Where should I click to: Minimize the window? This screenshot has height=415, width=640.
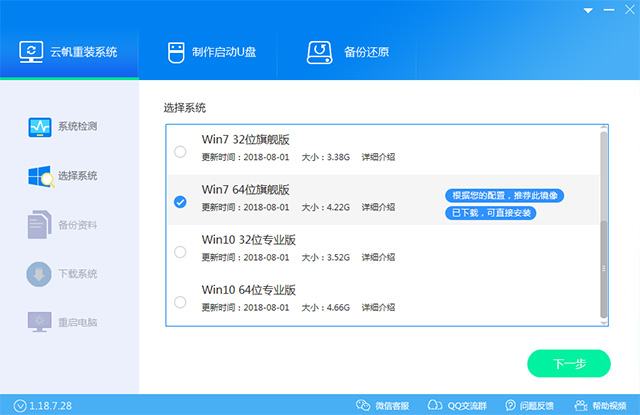pyautogui.click(x=609, y=10)
